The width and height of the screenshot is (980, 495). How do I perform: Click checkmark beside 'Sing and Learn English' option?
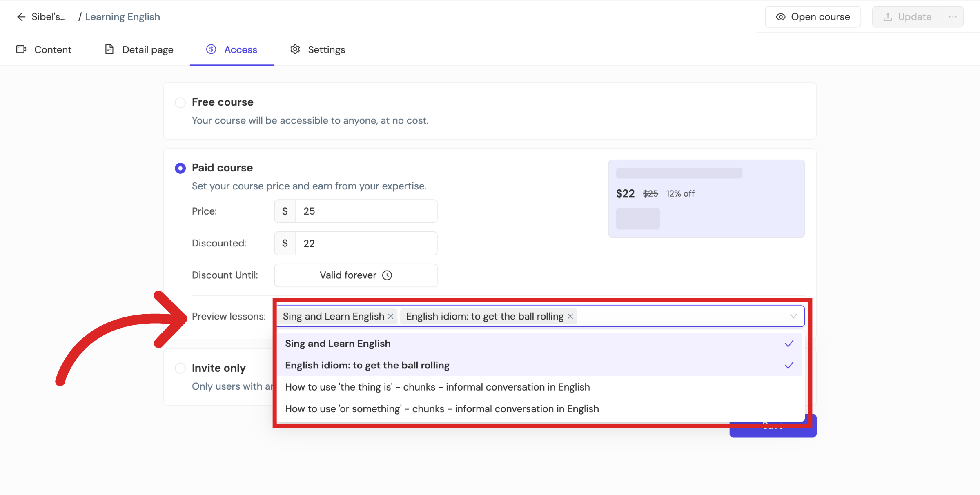[x=789, y=344]
